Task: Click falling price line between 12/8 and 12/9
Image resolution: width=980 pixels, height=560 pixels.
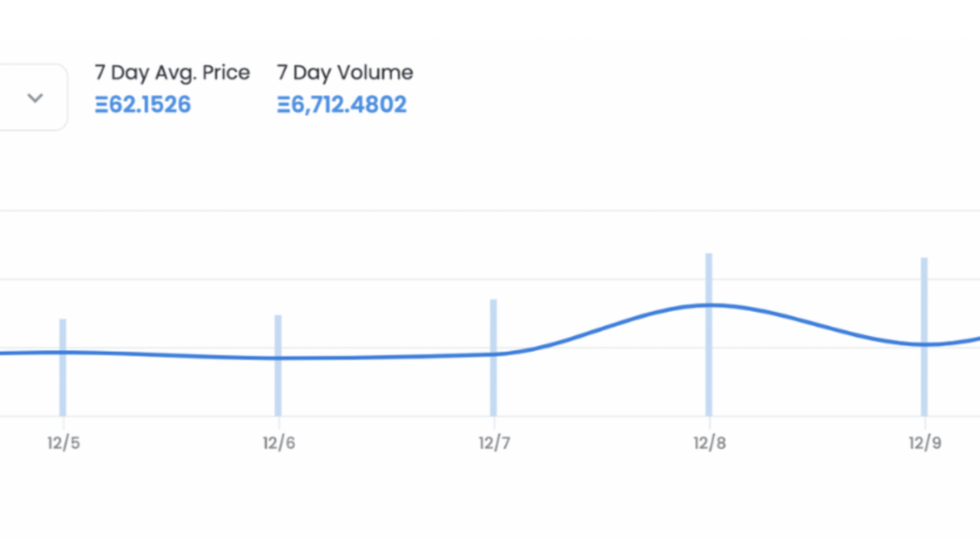Action: coord(817,324)
